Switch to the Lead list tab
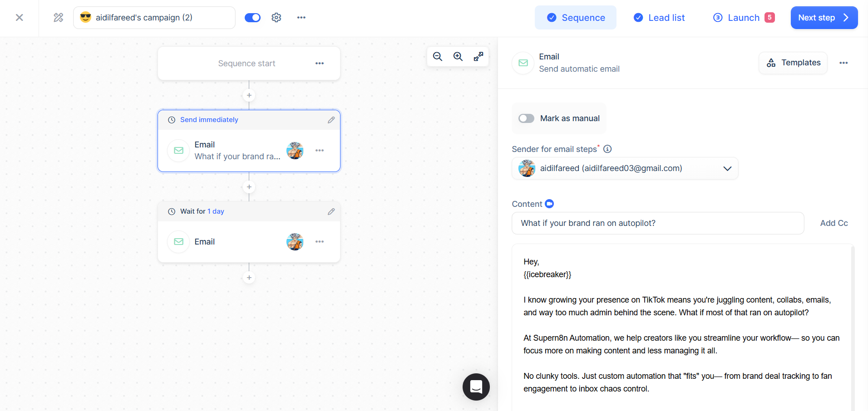868x411 pixels. click(x=659, y=17)
